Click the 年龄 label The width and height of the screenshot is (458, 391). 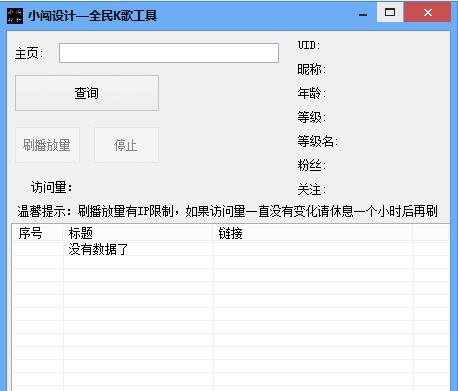point(312,93)
